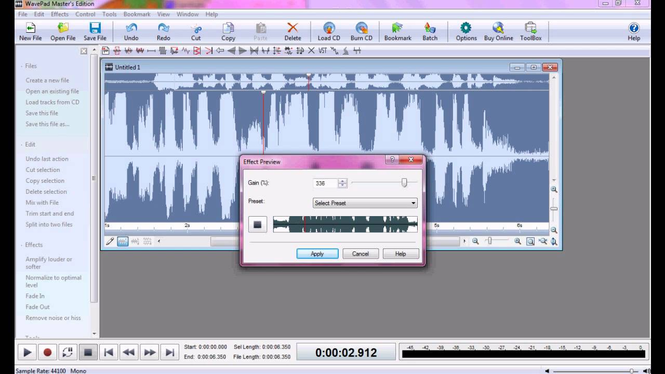The height and width of the screenshot is (374, 665).
Task: Click the Undo toolbar icon
Action: point(131,32)
